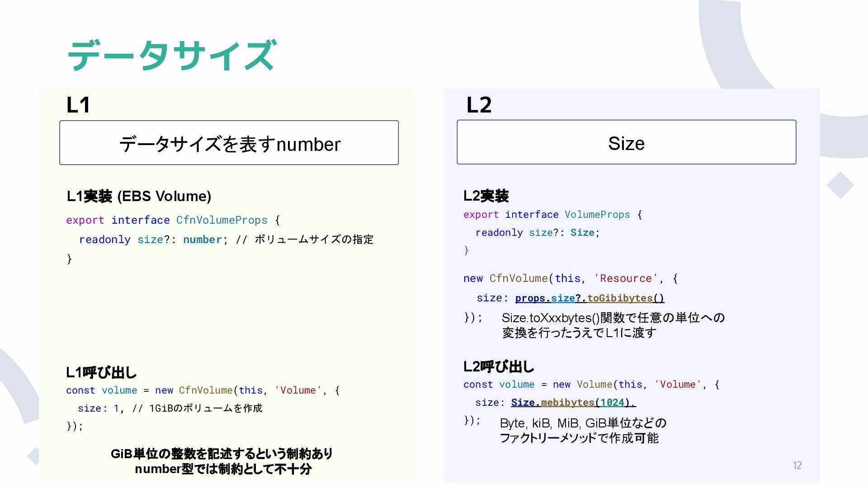Click text ファクトリーメソッドで作成可能
Image resolution: width=868 pixels, height=488 pixels.
[579, 438]
